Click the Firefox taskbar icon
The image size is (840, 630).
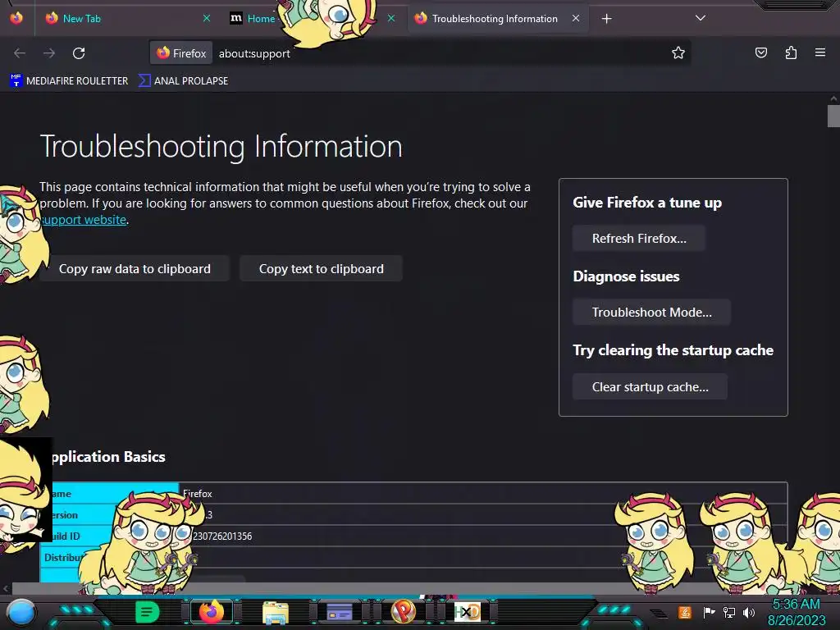tap(212, 612)
